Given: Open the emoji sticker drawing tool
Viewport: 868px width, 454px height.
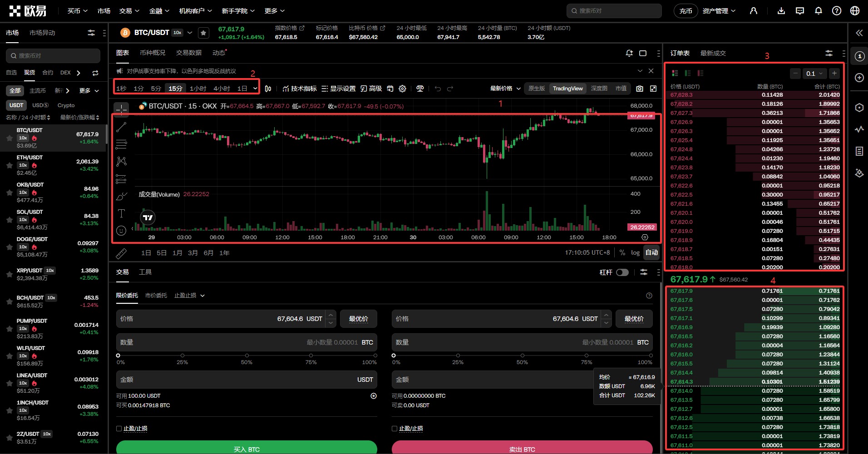Looking at the screenshot, I should click(121, 231).
